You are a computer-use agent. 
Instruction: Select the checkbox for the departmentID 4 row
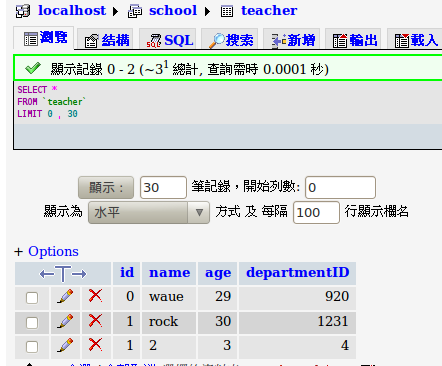tap(32, 347)
